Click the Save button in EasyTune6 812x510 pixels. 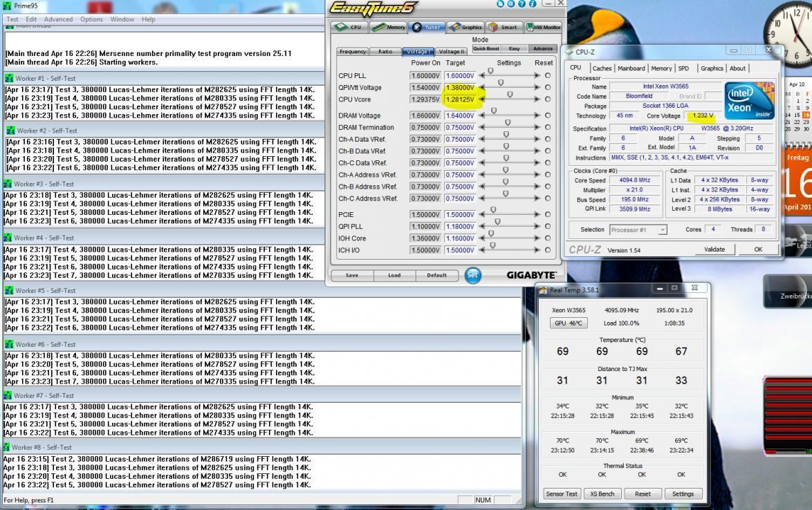tap(351, 275)
